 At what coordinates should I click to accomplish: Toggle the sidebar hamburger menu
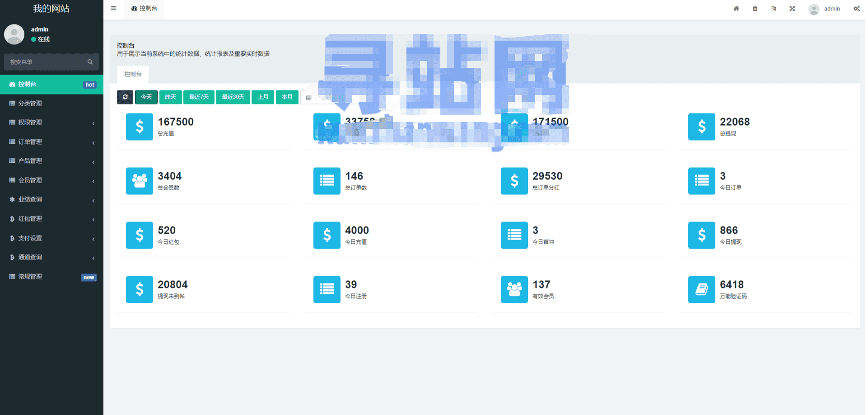click(114, 9)
